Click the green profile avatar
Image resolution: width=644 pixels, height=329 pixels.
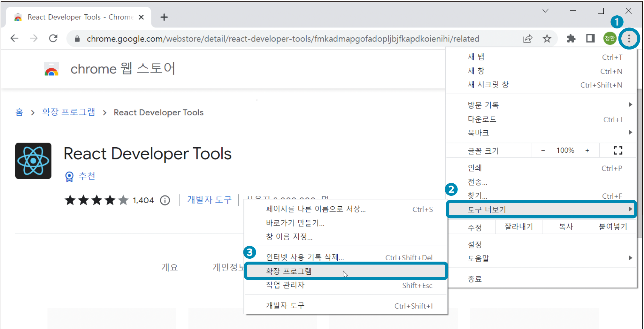609,39
